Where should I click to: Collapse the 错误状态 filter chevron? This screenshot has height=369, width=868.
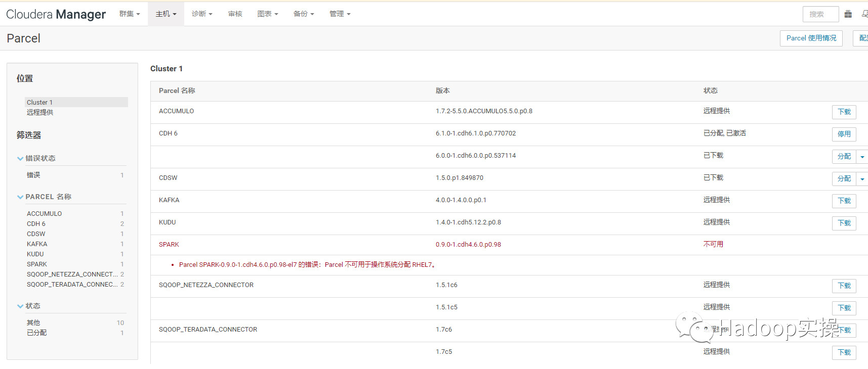(20, 159)
